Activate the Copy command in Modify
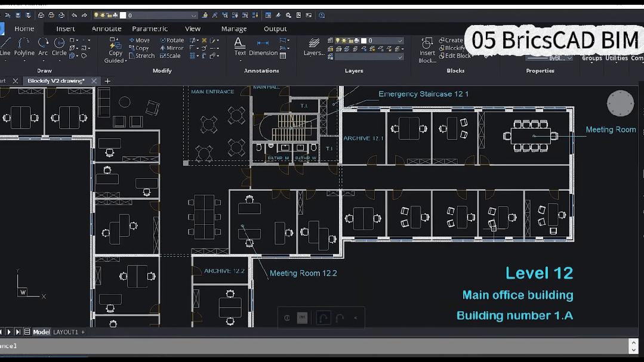Viewport: 644px width, 362px height. pos(139,48)
